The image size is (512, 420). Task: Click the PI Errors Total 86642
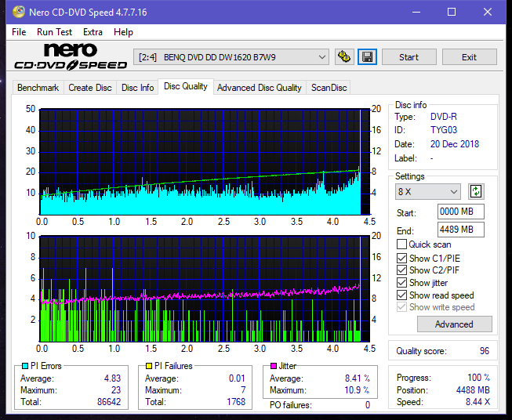coord(109,402)
